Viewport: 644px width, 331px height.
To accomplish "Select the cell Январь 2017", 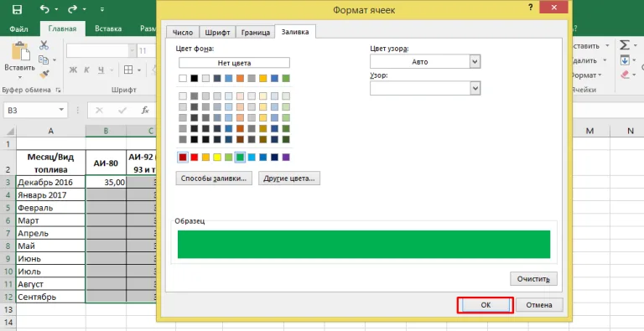I will tap(51, 194).
